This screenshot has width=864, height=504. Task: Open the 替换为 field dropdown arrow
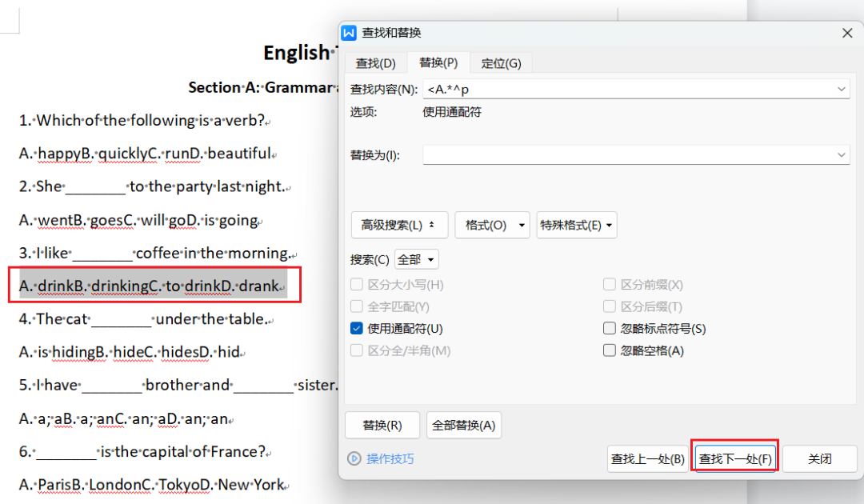842,154
